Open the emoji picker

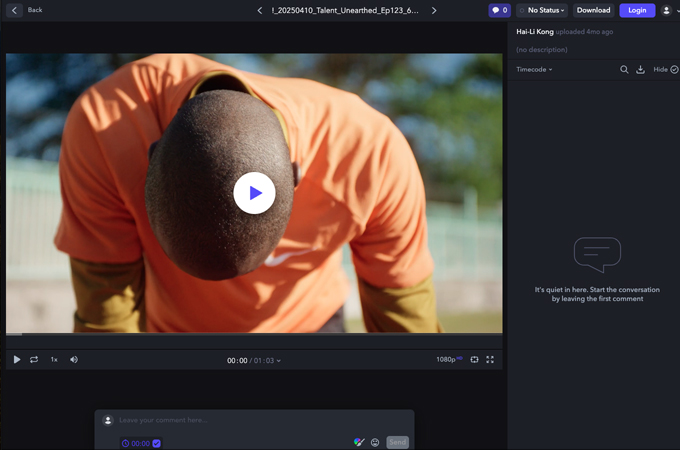point(375,442)
